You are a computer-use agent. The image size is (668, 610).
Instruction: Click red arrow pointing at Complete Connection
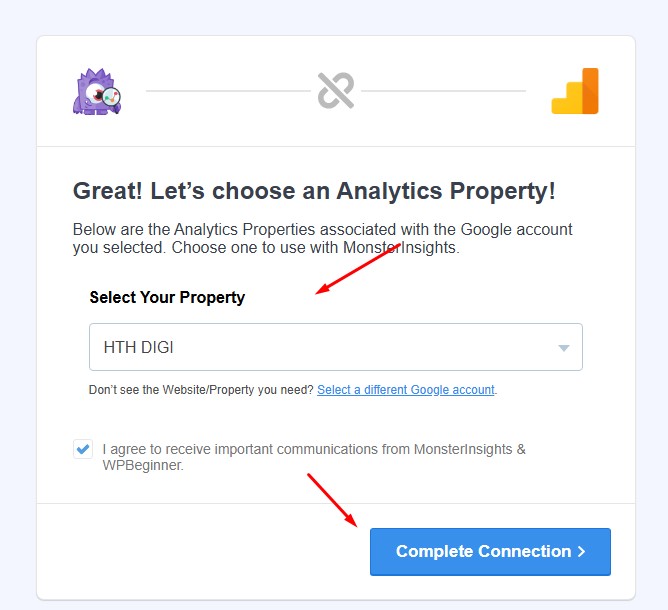pyautogui.click(x=332, y=500)
